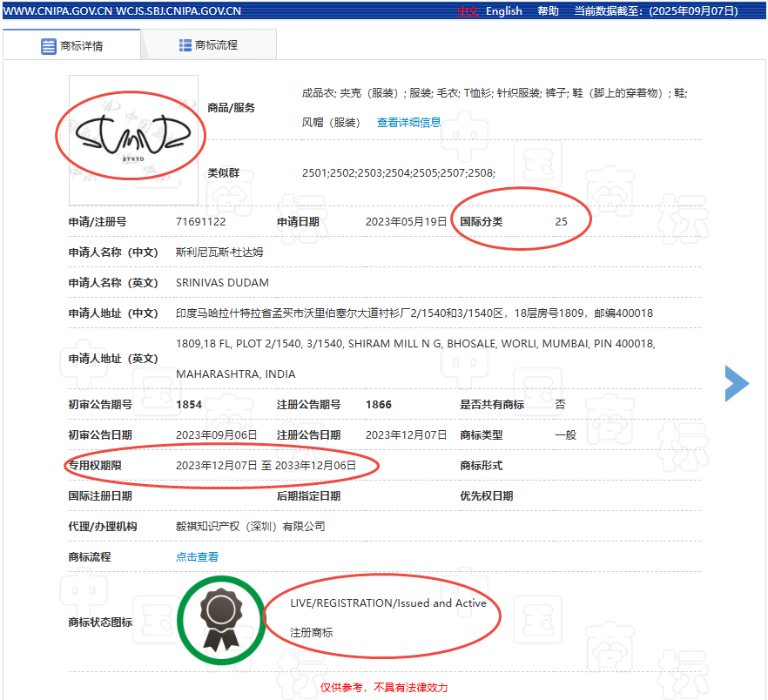Screen dimensions: 768x700
Task: Click the data cutoff date 2025年09月07日
Action: pyautogui.click(x=692, y=10)
